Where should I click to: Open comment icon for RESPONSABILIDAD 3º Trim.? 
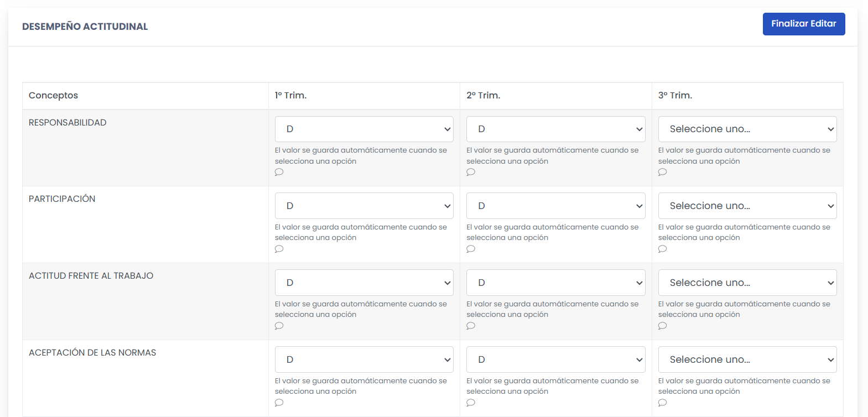click(662, 172)
